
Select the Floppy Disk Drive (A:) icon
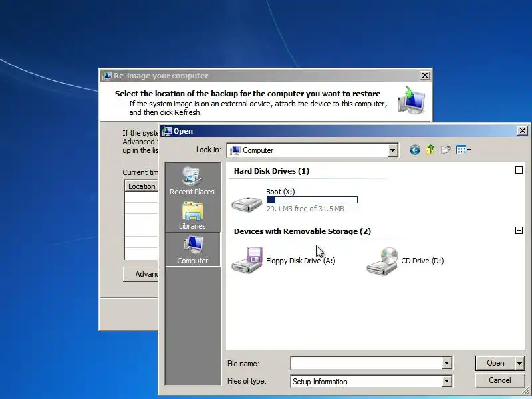(247, 260)
